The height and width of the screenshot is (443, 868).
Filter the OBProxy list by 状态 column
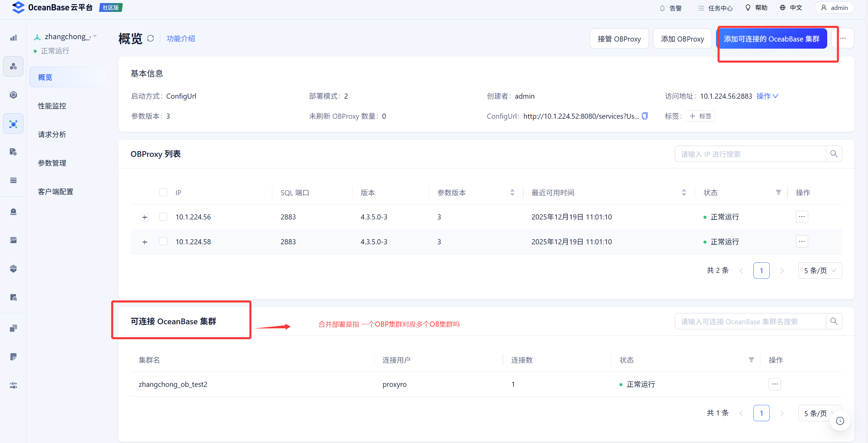pyautogui.click(x=778, y=193)
